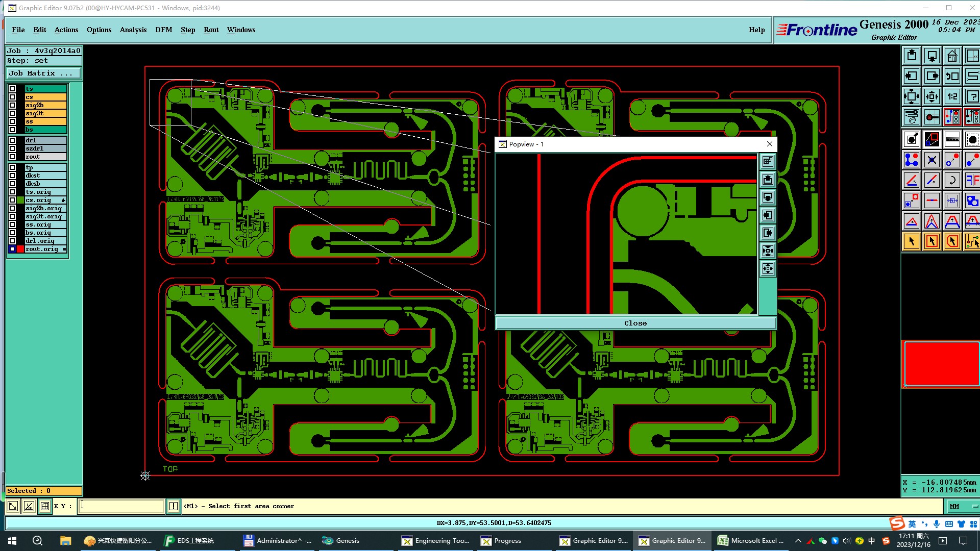The width and height of the screenshot is (980, 551).
Task: Toggle the rout.orig layer checkbox
Action: tap(12, 249)
